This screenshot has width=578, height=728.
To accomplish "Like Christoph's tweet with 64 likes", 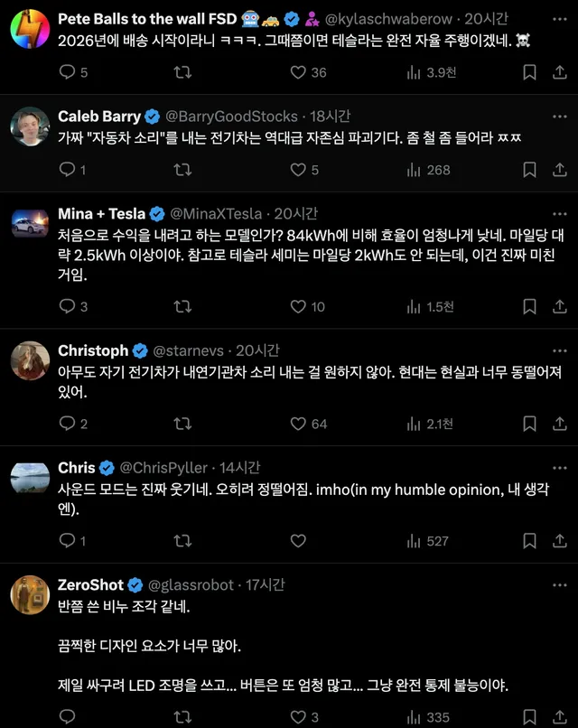I will (x=299, y=424).
